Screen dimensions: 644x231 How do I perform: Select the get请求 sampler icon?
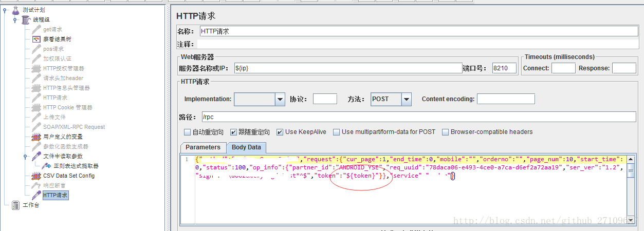36,29
